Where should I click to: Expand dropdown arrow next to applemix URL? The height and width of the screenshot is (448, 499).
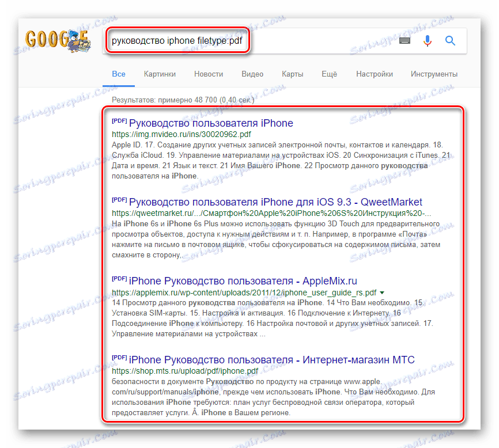click(382, 293)
